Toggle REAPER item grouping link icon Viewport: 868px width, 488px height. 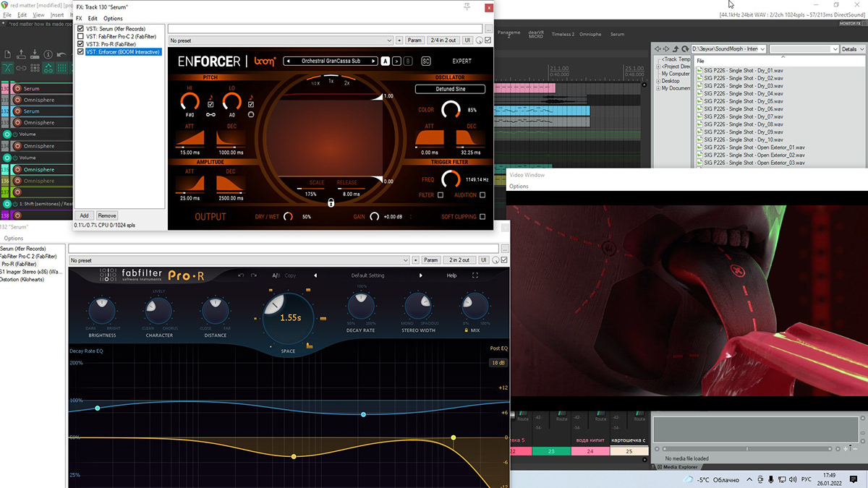(21, 68)
